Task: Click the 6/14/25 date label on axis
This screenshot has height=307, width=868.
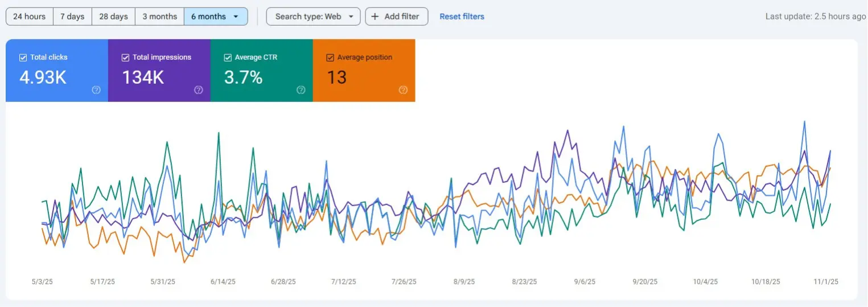Action: coord(223,282)
